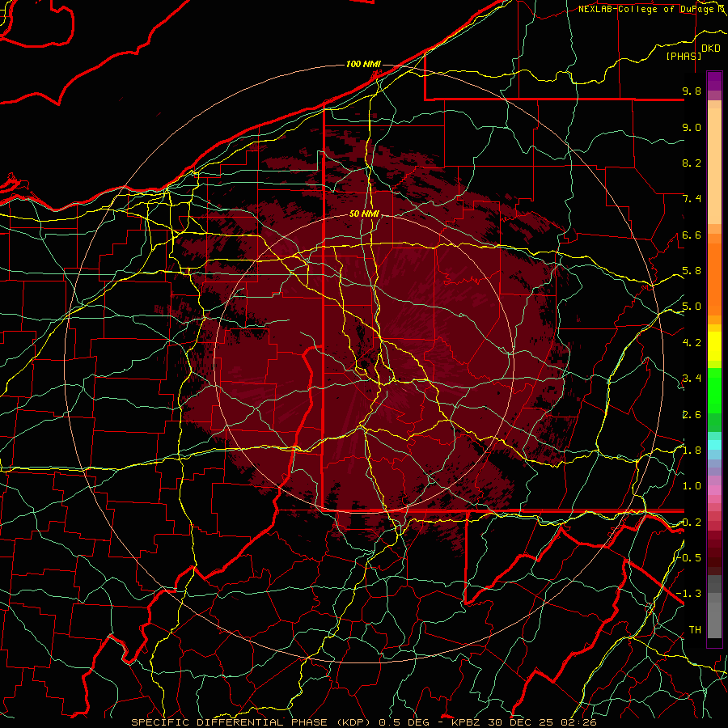Click the 7.4 legend value
728x728 pixels.
(x=692, y=199)
